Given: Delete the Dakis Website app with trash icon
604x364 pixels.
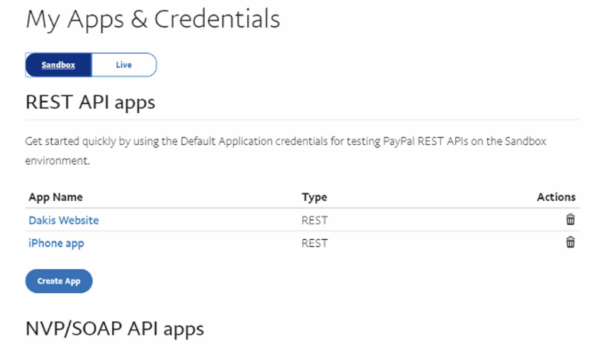Looking at the screenshot, I should click(x=570, y=219).
